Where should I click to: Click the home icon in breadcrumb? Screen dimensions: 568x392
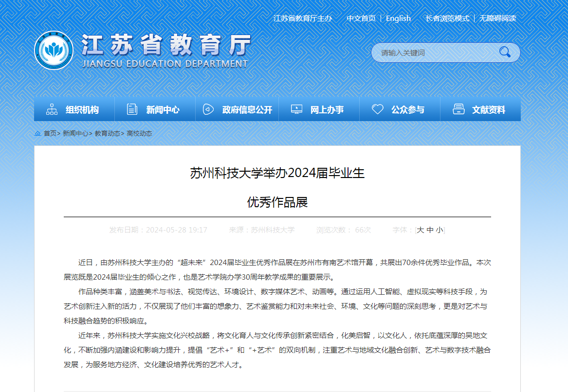point(38,133)
